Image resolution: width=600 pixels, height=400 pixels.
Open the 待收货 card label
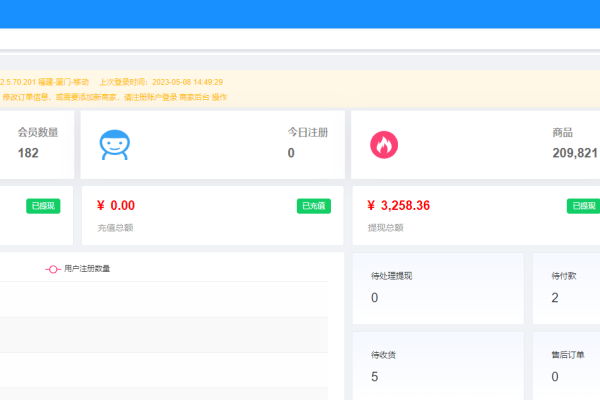click(383, 355)
